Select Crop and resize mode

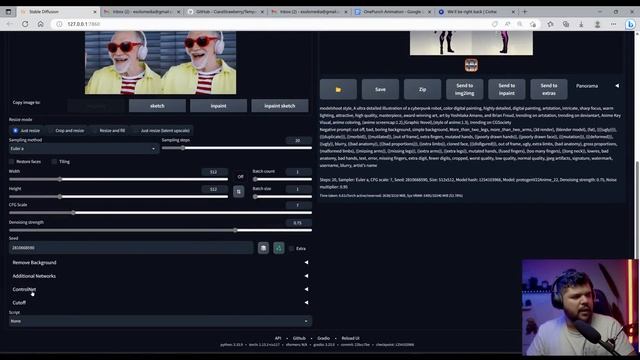[67, 131]
